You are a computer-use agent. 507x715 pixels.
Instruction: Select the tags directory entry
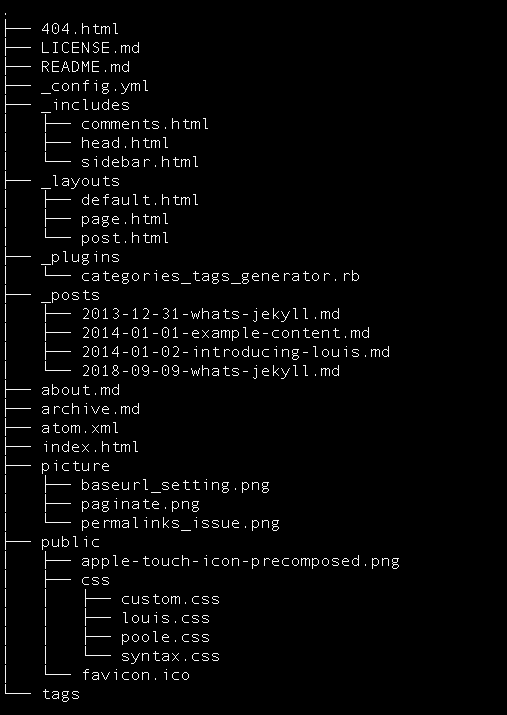[61, 694]
